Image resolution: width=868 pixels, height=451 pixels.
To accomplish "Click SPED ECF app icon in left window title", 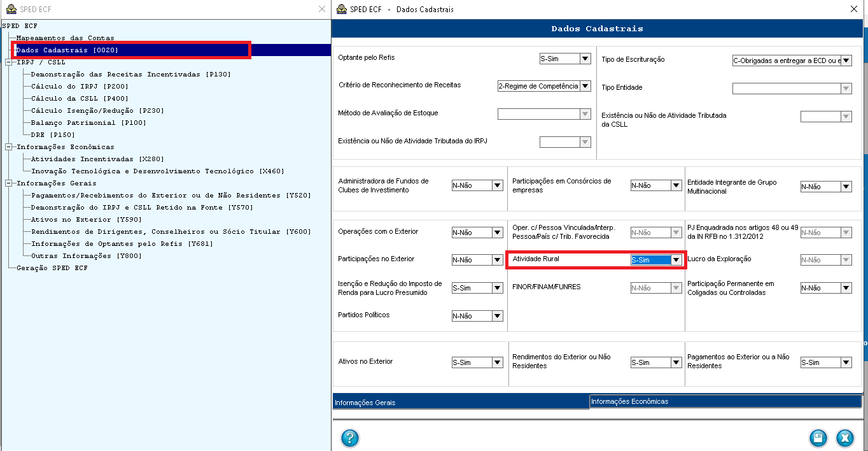I will pyautogui.click(x=11, y=9).
